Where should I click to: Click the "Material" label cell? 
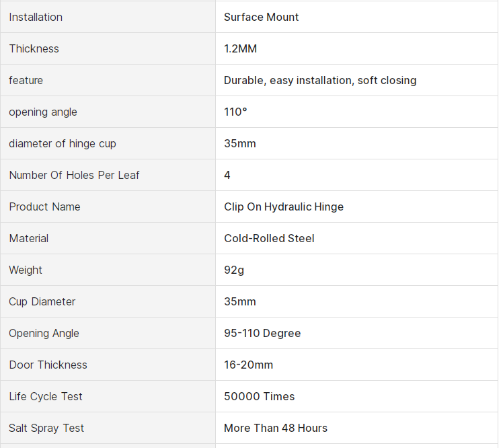coord(29,238)
